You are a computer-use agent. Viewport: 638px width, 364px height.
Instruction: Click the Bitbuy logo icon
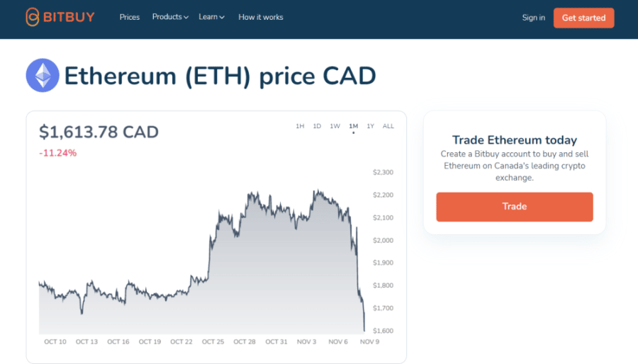point(33,17)
